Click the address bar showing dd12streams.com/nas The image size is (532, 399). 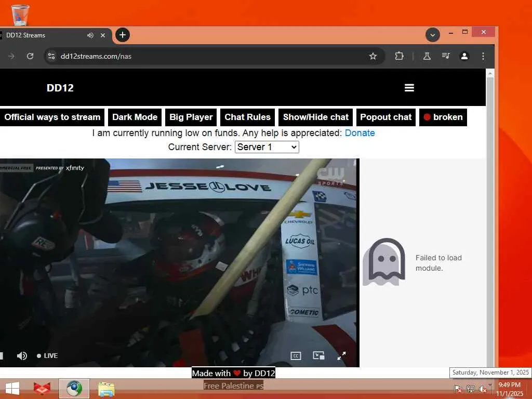215,56
